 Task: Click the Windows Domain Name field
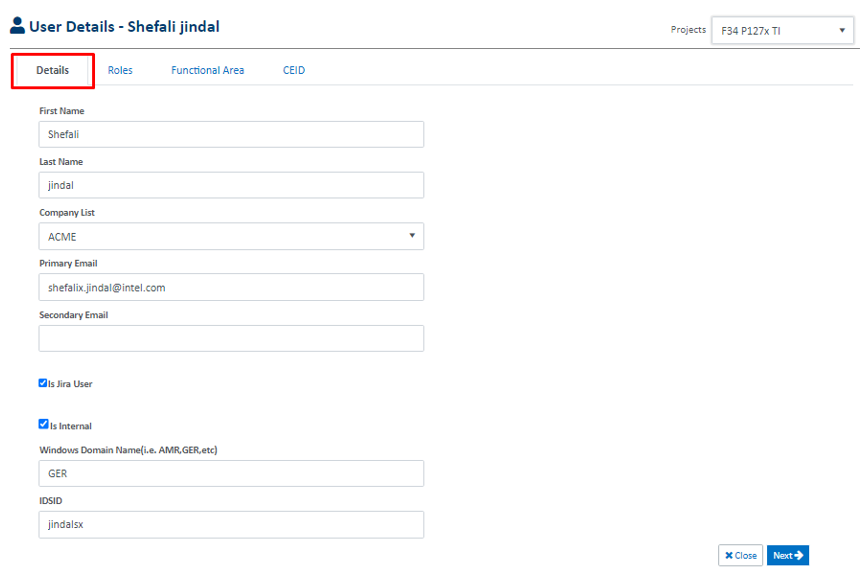[231, 473]
